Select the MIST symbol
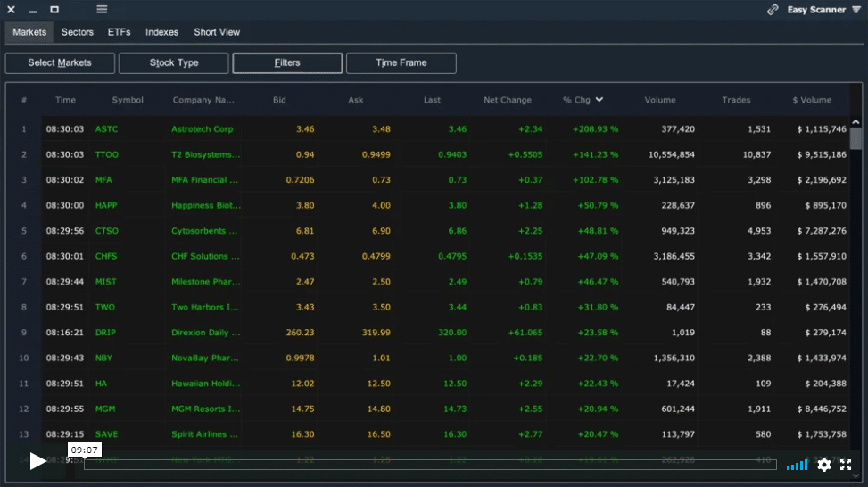 click(x=106, y=282)
